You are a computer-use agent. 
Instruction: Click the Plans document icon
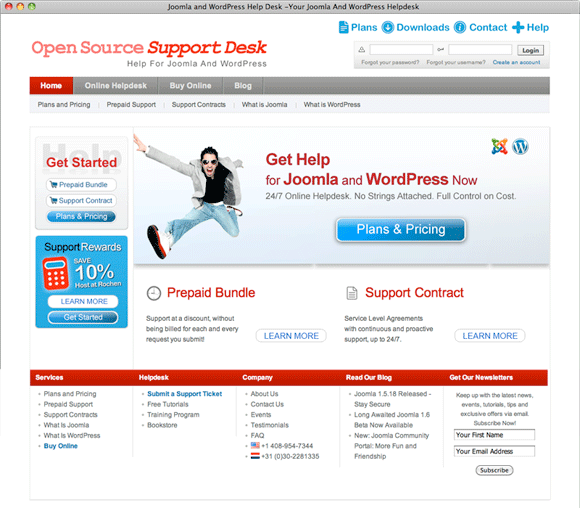343,27
